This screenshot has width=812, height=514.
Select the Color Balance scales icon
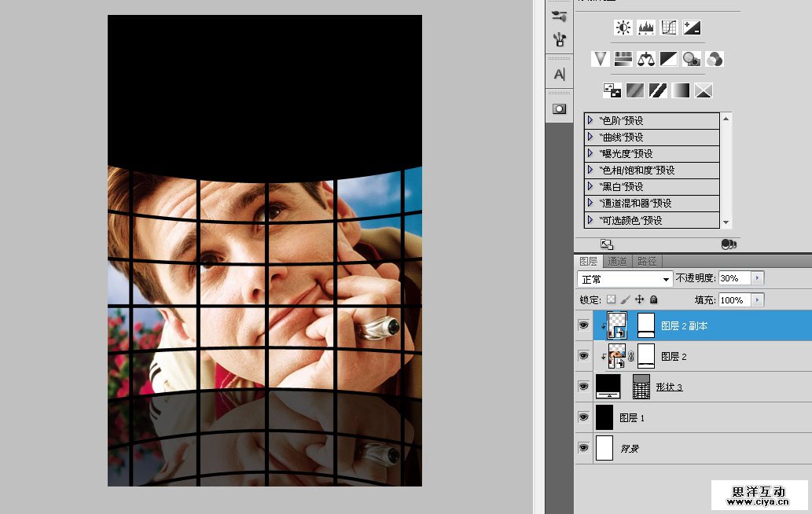click(x=646, y=59)
